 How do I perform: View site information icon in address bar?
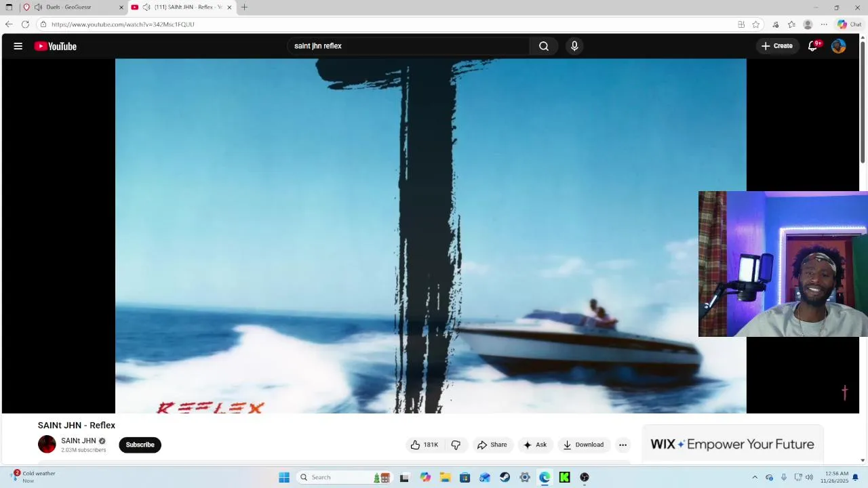click(43, 24)
